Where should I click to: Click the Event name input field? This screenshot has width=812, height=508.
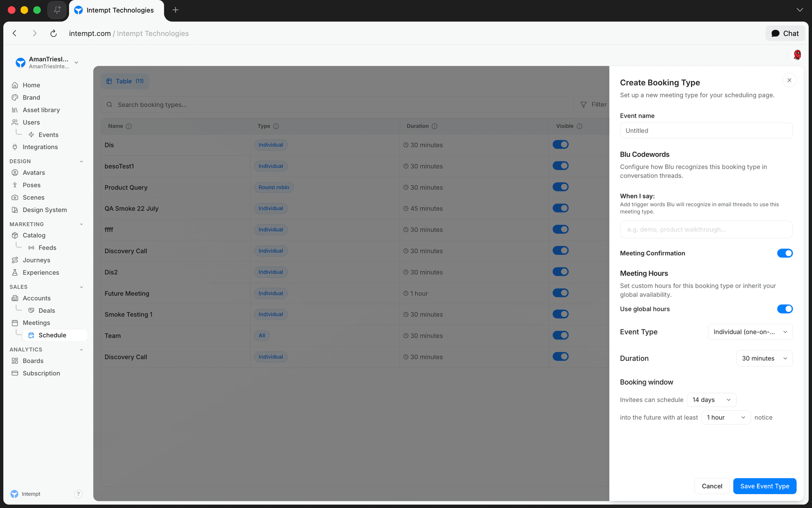tap(706, 131)
